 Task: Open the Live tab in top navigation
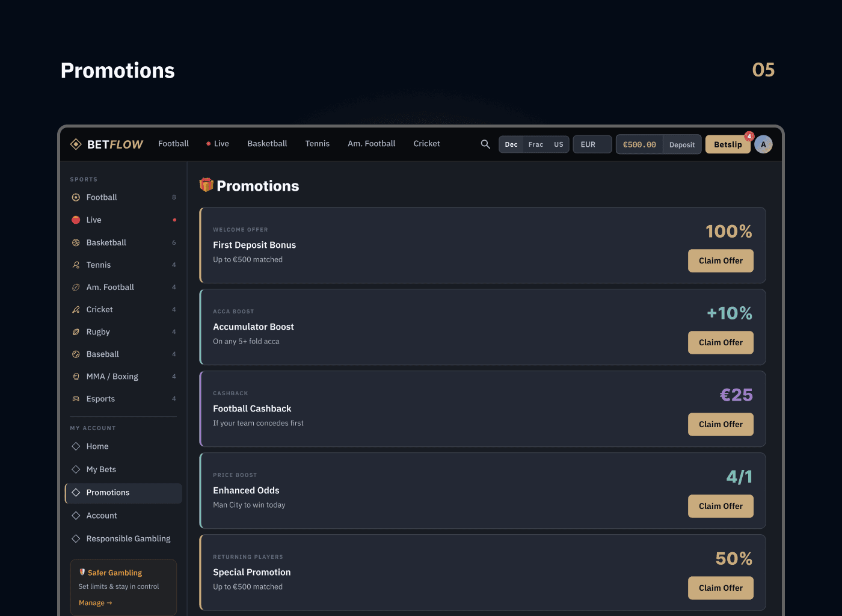[218, 144]
